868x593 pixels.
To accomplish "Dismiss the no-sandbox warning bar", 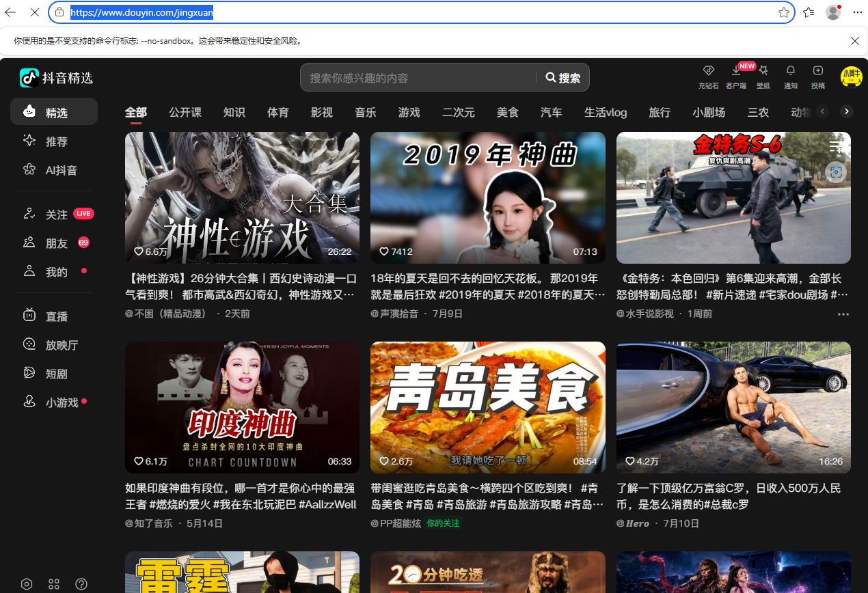I will [854, 41].
